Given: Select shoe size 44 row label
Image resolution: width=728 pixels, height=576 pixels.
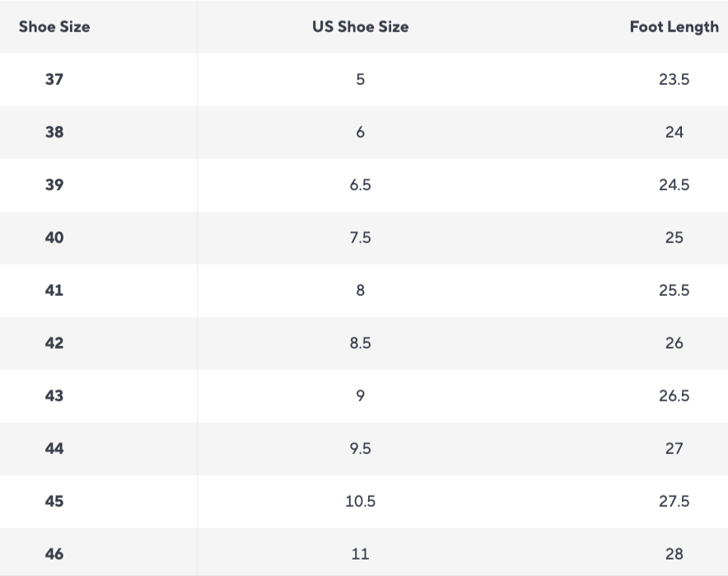Looking at the screenshot, I should 54,449.
